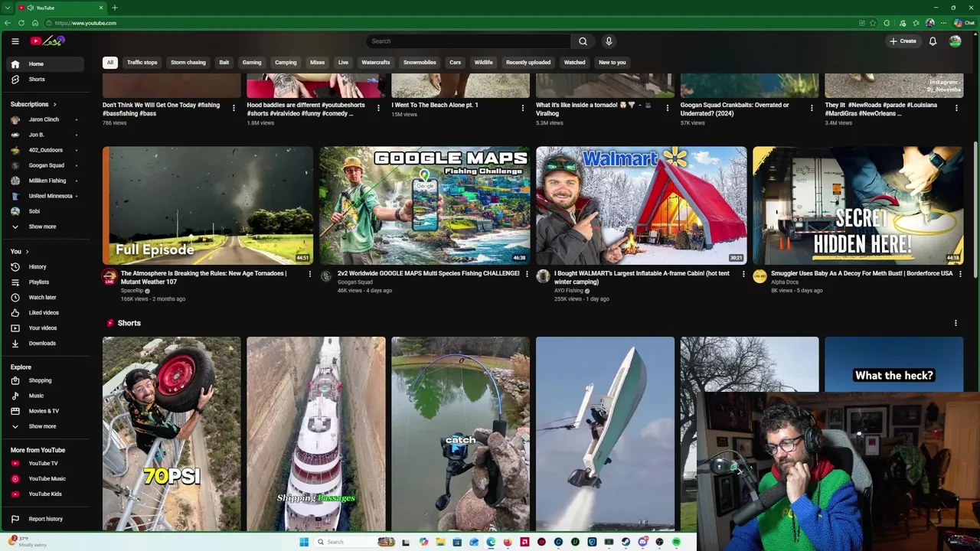Click the browser back arrow
The image size is (980, 551).
[x=8, y=23]
